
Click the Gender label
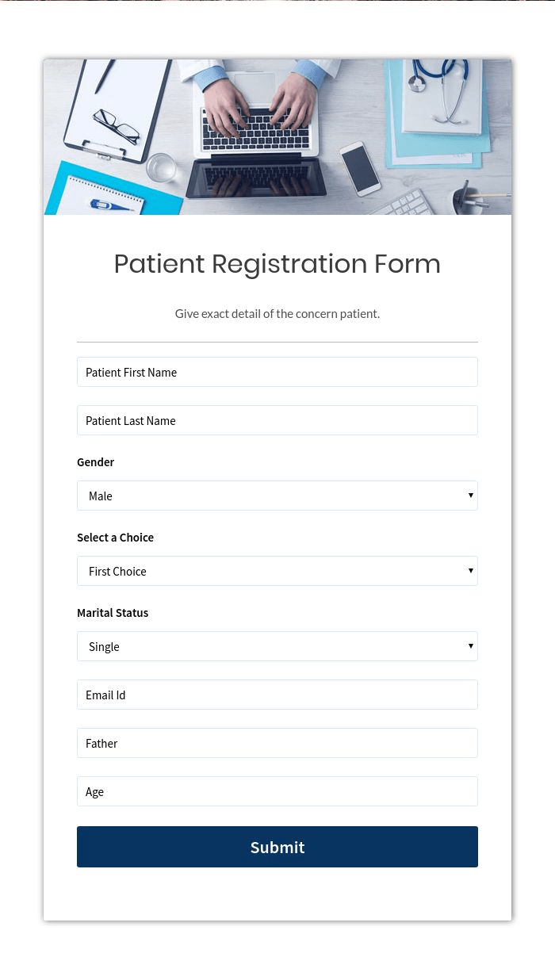click(x=95, y=461)
